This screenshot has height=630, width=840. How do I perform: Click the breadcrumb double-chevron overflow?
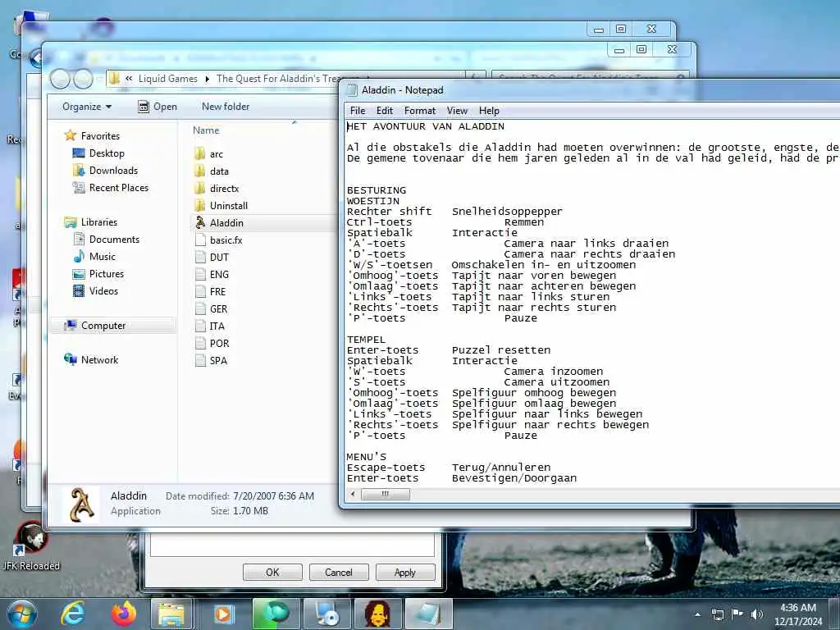[x=129, y=79]
